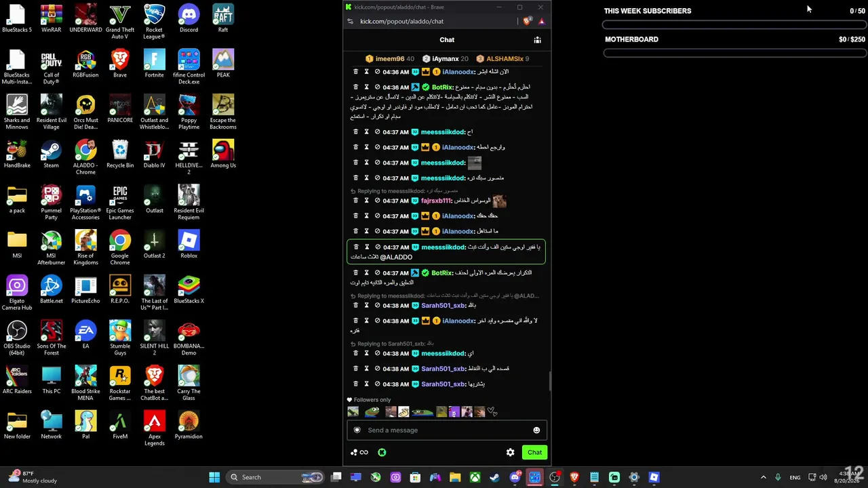Click the taskbar microphone tray icon

[778, 477]
